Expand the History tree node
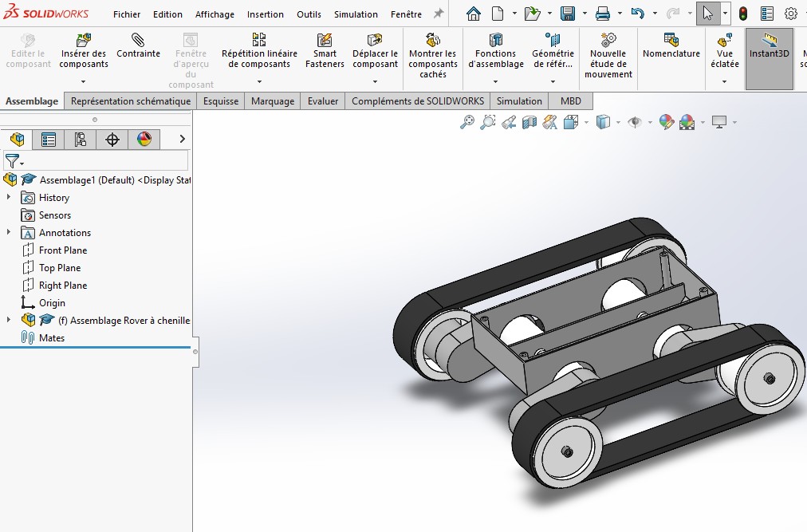Screen dimensions: 807x532 (9, 197)
